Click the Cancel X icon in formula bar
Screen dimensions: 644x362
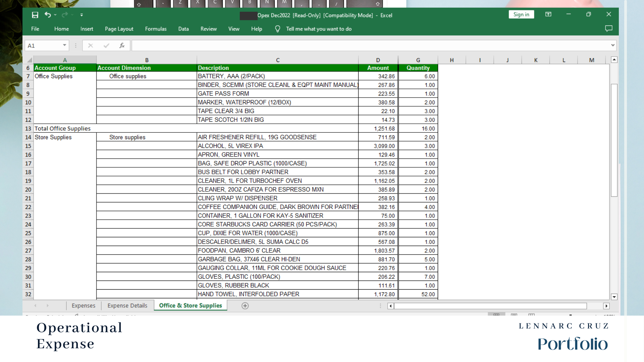(90, 46)
